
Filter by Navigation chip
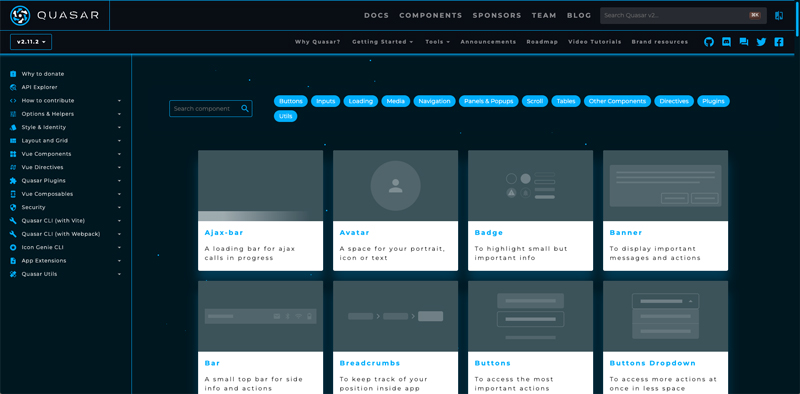tap(434, 101)
